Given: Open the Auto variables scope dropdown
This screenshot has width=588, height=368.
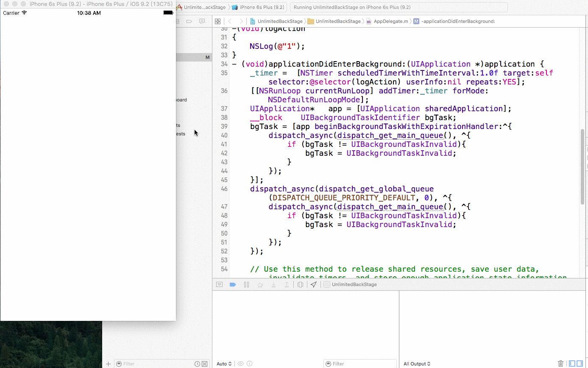Looking at the screenshot, I should tap(224, 364).
